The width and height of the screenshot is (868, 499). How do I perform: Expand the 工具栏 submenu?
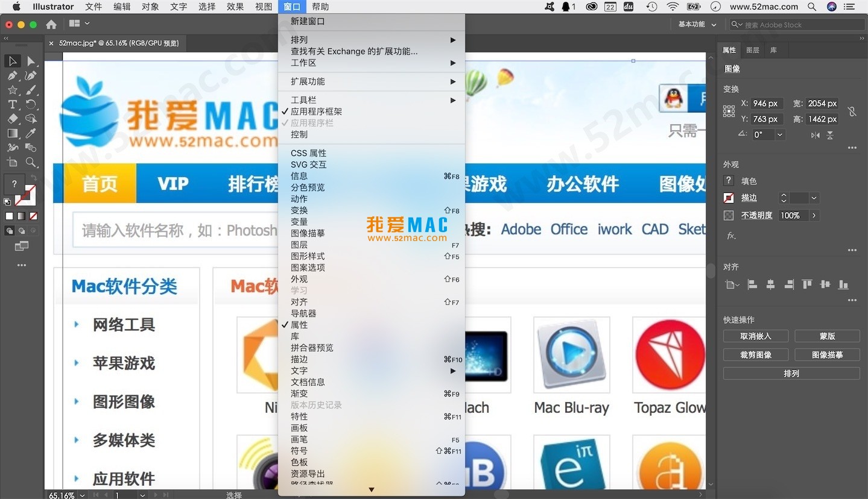coord(372,100)
